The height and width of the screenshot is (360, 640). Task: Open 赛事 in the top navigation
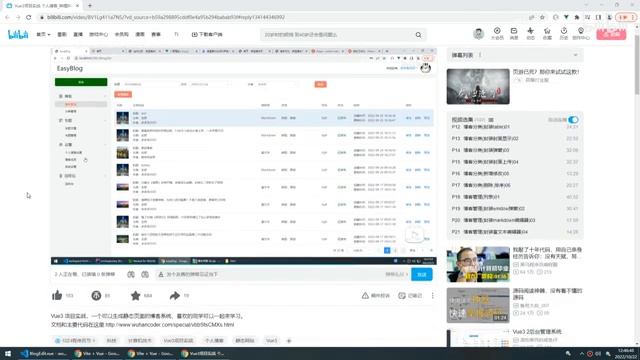click(156, 34)
